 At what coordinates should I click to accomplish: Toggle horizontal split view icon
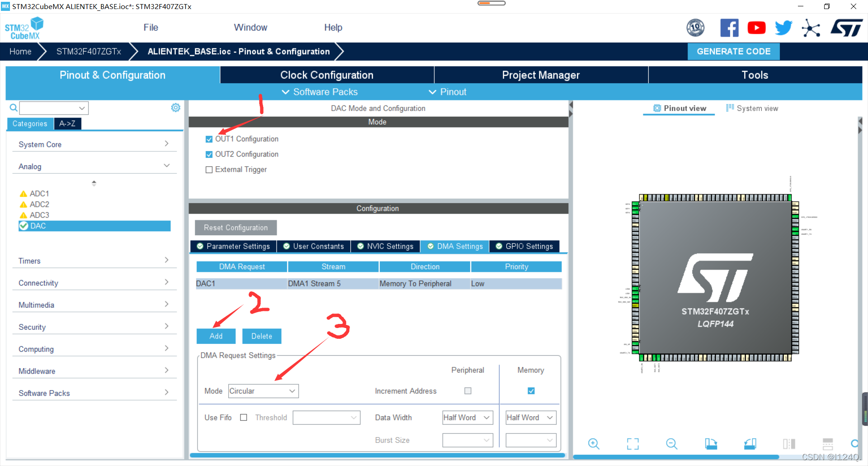click(x=828, y=444)
